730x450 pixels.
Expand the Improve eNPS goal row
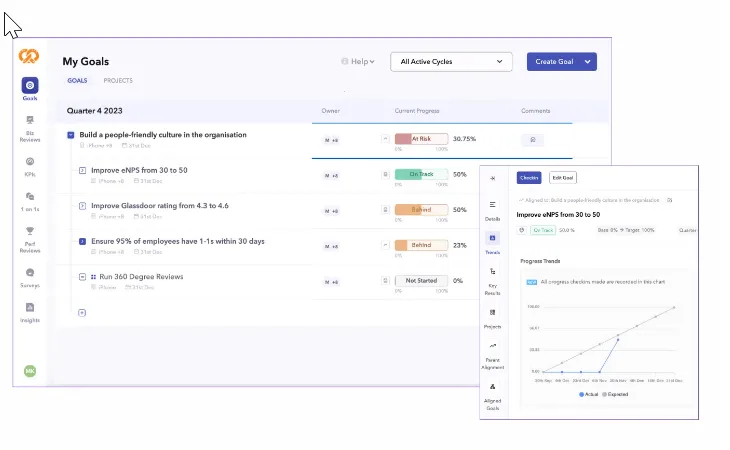pyautogui.click(x=82, y=170)
